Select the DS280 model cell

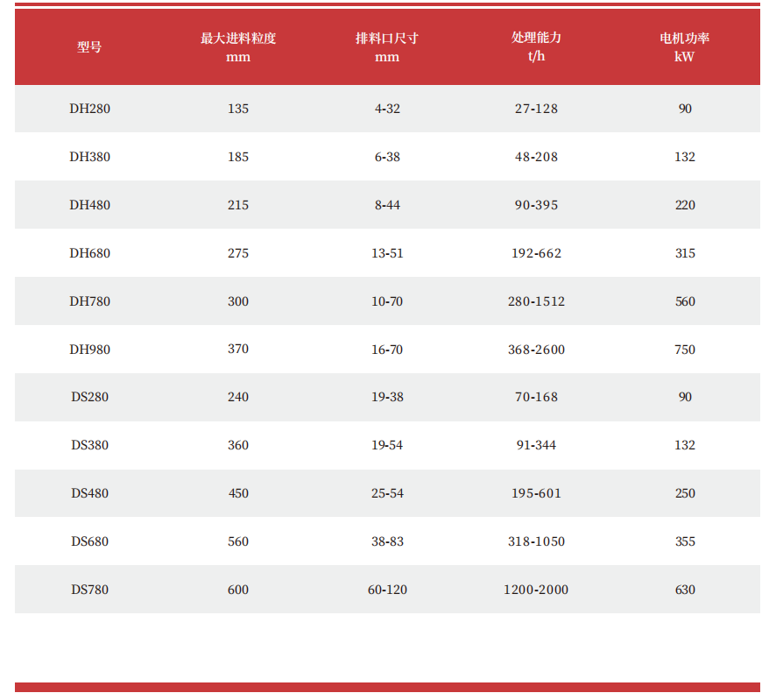90,397
